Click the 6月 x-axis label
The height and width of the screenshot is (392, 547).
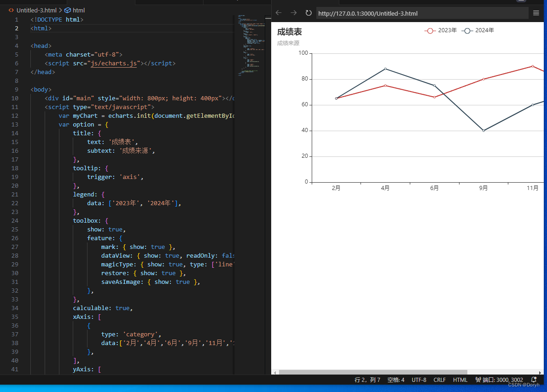(434, 188)
